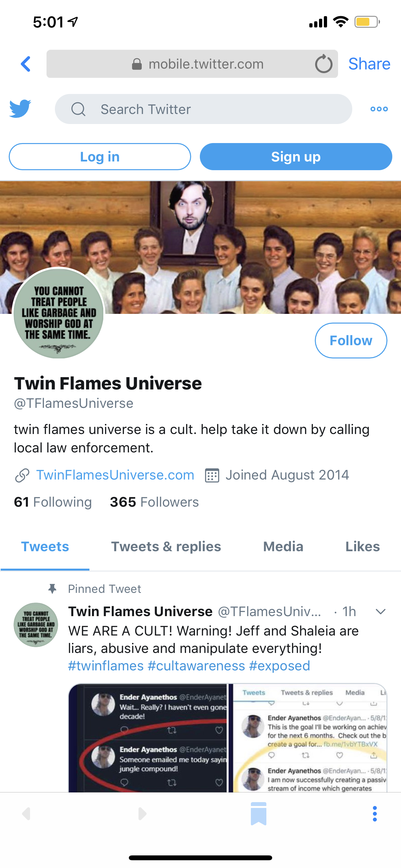Tap the bottom back navigation arrow
The width and height of the screenshot is (401, 868).
pyautogui.click(x=26, y=814)
